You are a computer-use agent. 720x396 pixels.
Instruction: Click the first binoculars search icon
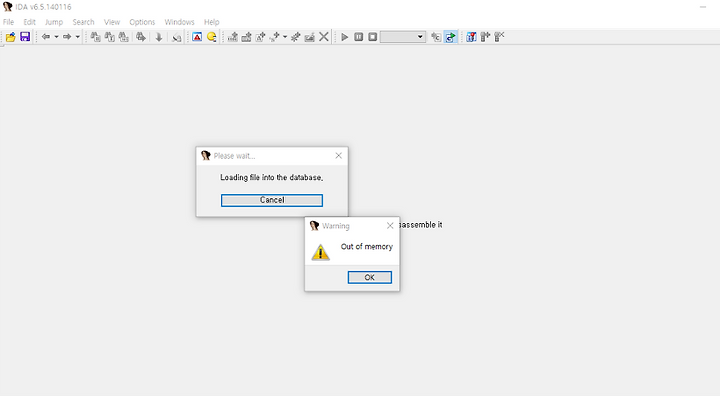[96, 37]
